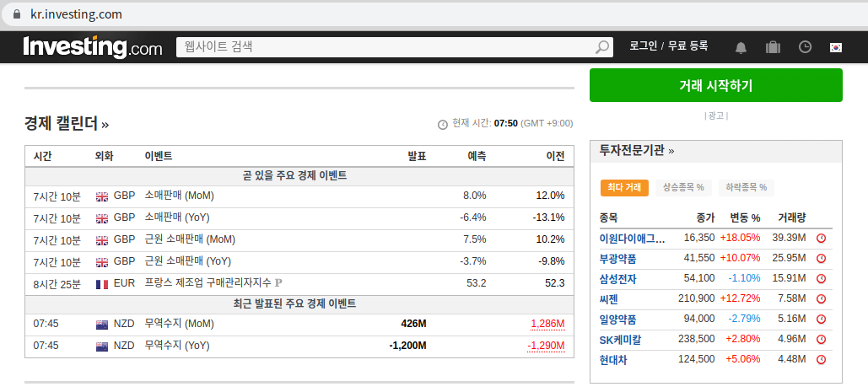The width and height of the screenshot is (868, 392).
Task: Click clock icon in 부광약품 row
Action: 822,258
